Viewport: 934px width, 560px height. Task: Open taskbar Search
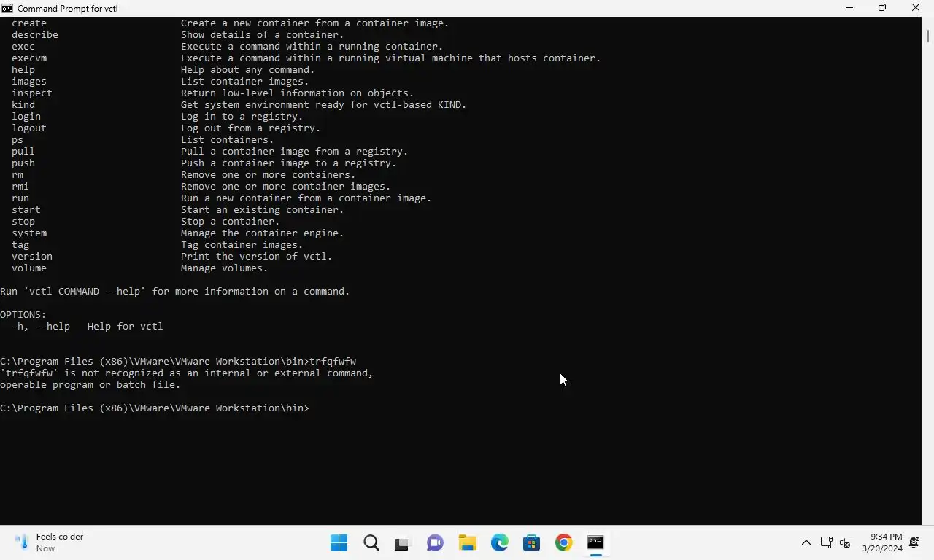[x=371, y=542]
